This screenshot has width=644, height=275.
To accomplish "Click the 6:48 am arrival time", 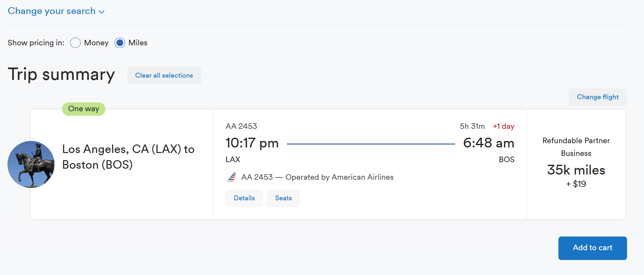I will [x=489, y=143].
